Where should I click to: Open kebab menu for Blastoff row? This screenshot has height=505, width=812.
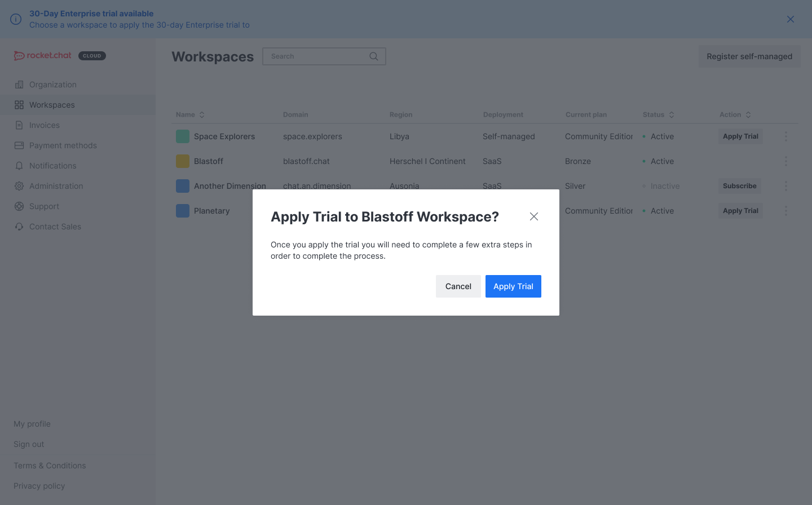point(786,161)
